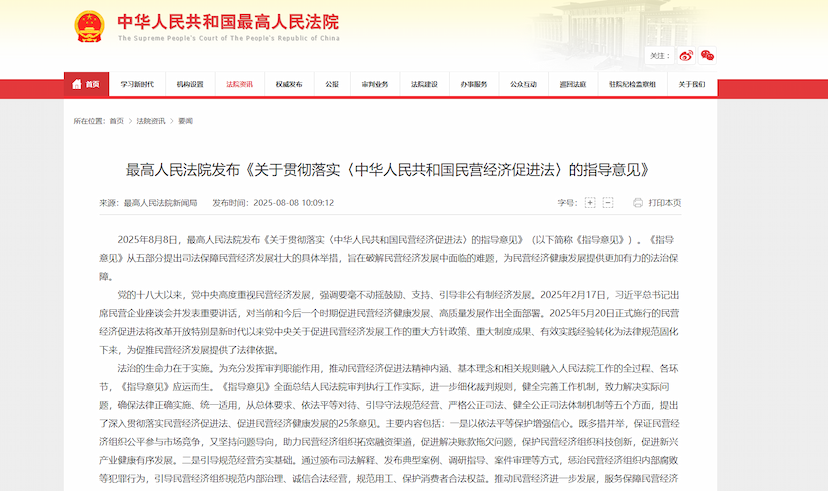The image size is (828, 491).
Task: Open the 法院建设 menu
Action: 425,84
